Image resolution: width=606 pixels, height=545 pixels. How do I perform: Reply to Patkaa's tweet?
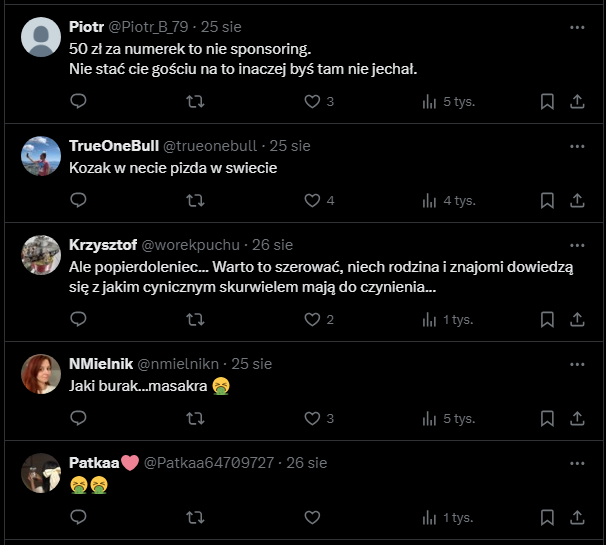tap(79, 517)
